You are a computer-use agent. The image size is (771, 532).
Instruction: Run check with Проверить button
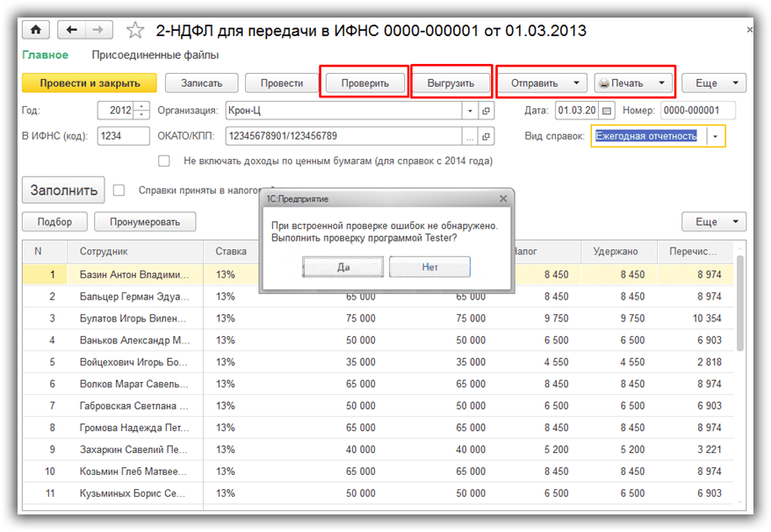click(x=364, y=83)
